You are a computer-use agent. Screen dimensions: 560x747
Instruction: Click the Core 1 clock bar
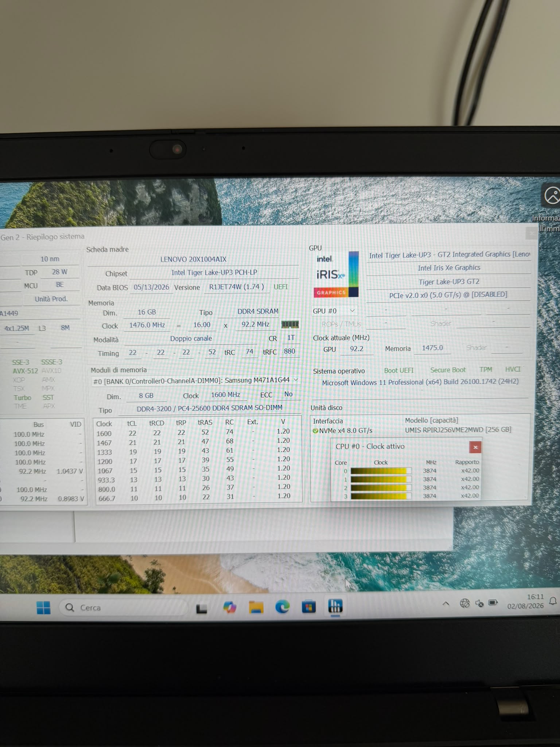pyautogui.click(x=381, y=479)
